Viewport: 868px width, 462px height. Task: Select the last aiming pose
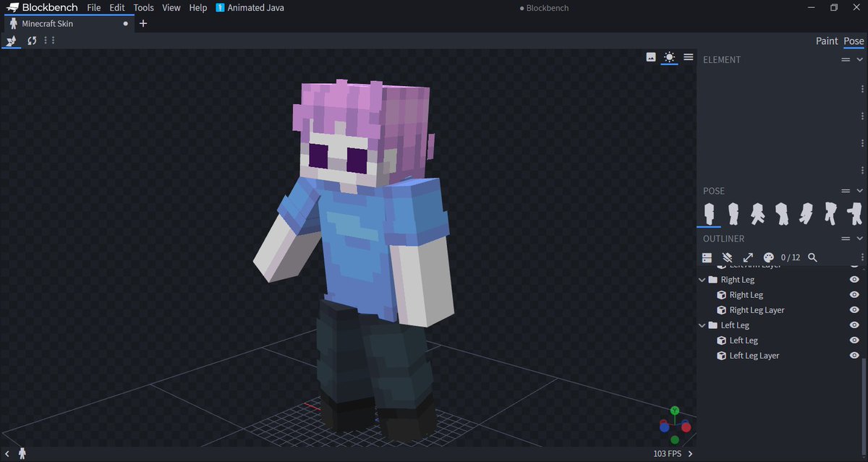854,213
